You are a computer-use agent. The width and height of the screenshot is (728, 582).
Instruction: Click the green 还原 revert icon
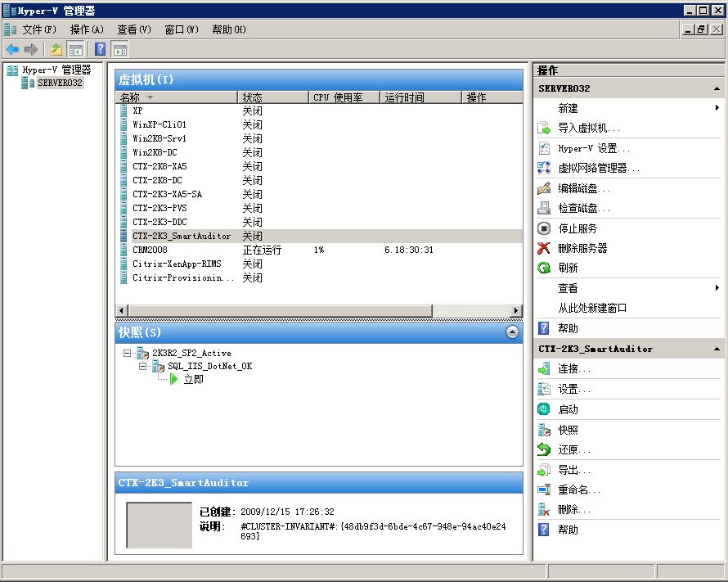coord(544,449)
